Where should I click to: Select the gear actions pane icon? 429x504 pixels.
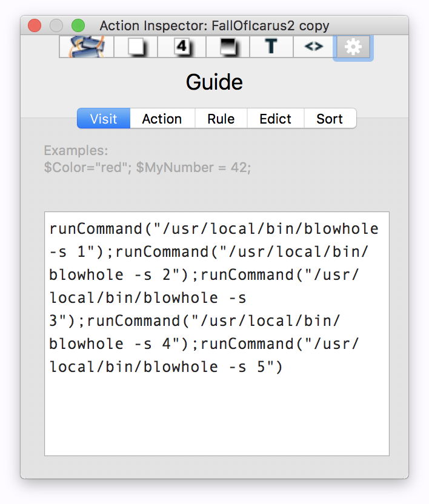point(353,47)
